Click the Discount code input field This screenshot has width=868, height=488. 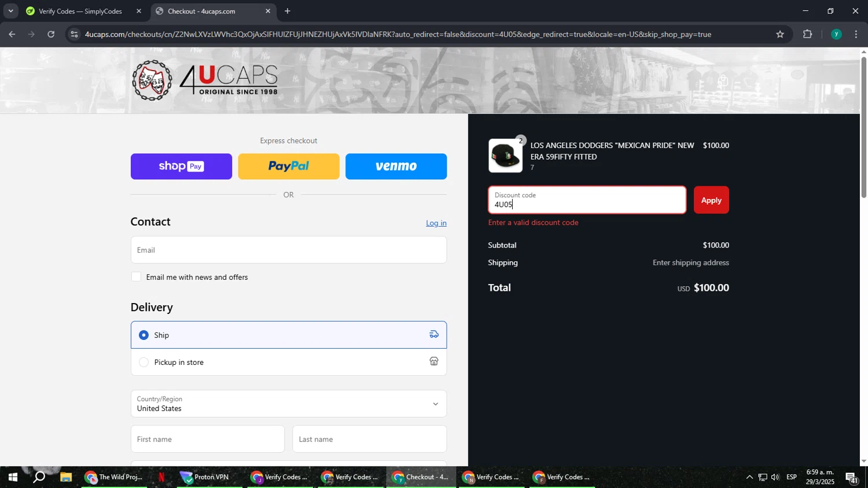click(587, 200)
